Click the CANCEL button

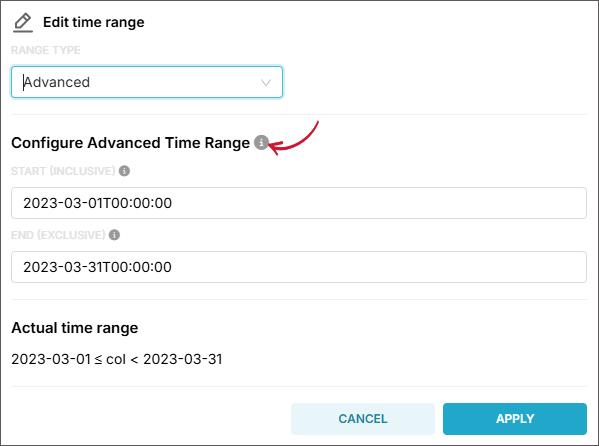point(363,419)
